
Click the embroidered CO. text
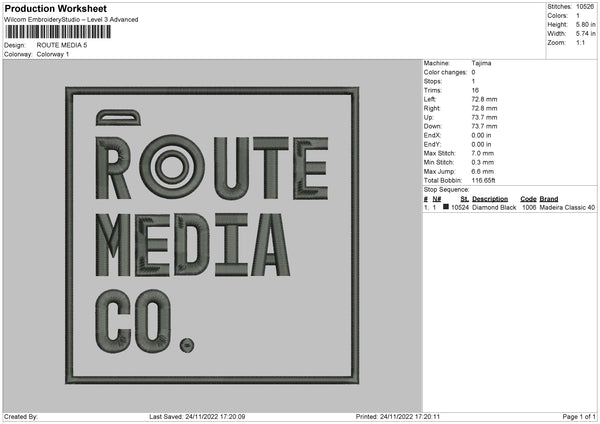145,321
